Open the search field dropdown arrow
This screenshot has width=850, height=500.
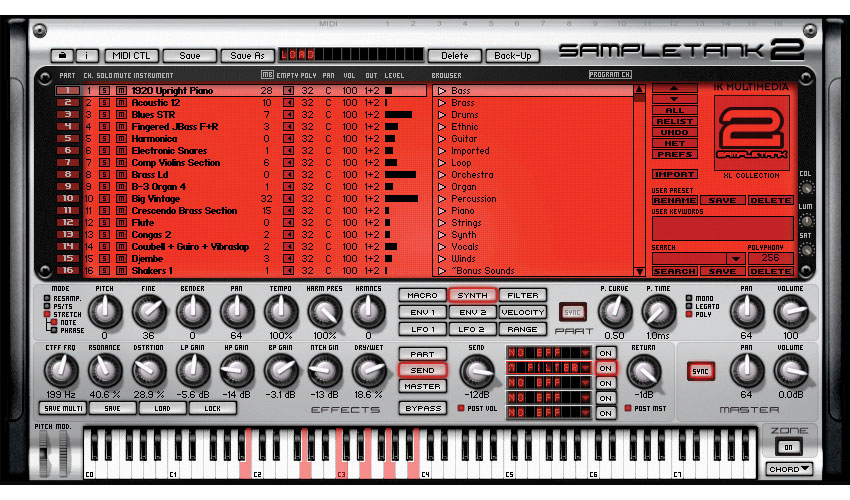735,259
